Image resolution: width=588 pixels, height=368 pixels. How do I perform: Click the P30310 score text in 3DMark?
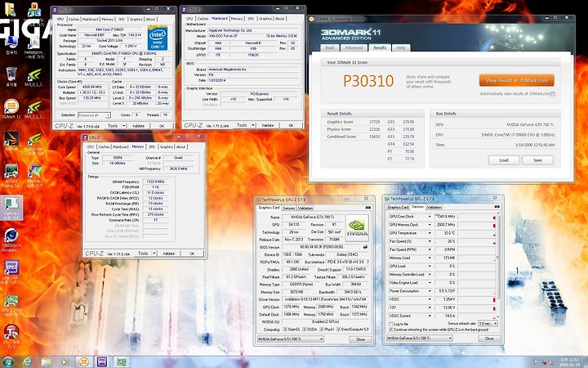(x=368, y=81)
